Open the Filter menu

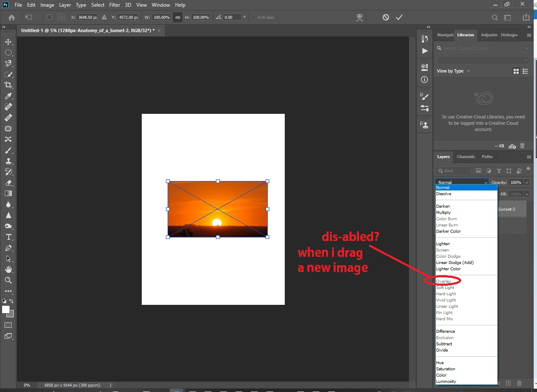tap(114, 5)
